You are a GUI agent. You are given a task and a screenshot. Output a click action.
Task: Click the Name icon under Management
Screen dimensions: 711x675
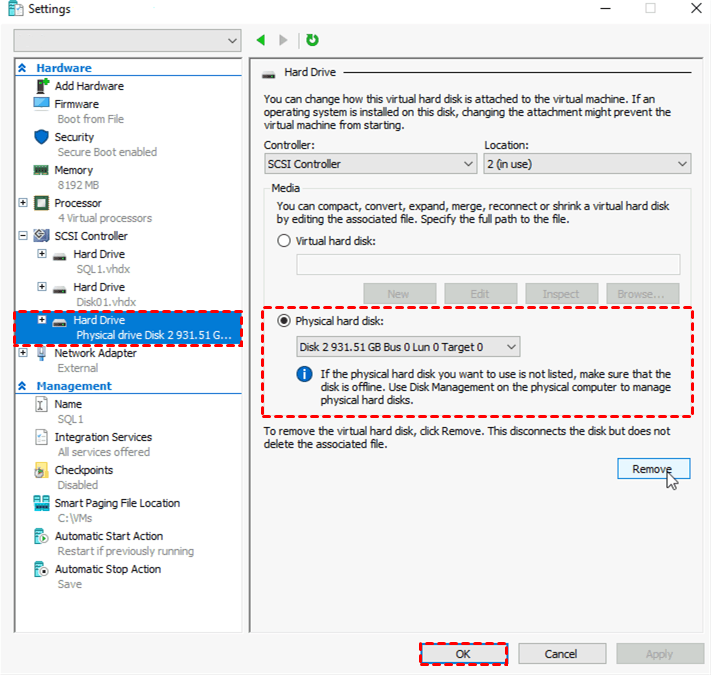click(x=41, y=403)
